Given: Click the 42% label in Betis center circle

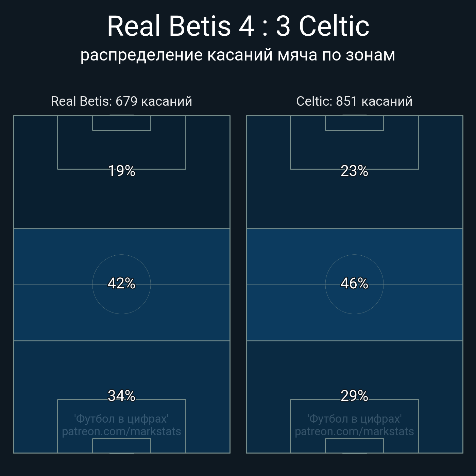Looking at the screenshot, I should (121, 283).
